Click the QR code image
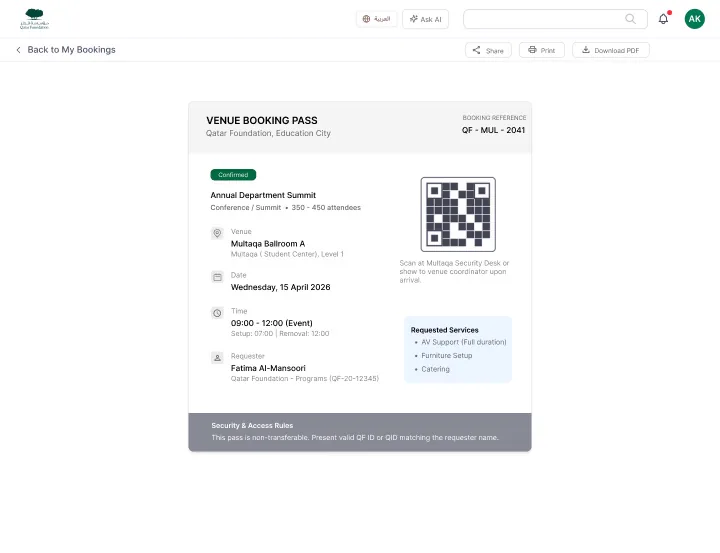The width and height of the screenshot is (720, 553). 458,214
